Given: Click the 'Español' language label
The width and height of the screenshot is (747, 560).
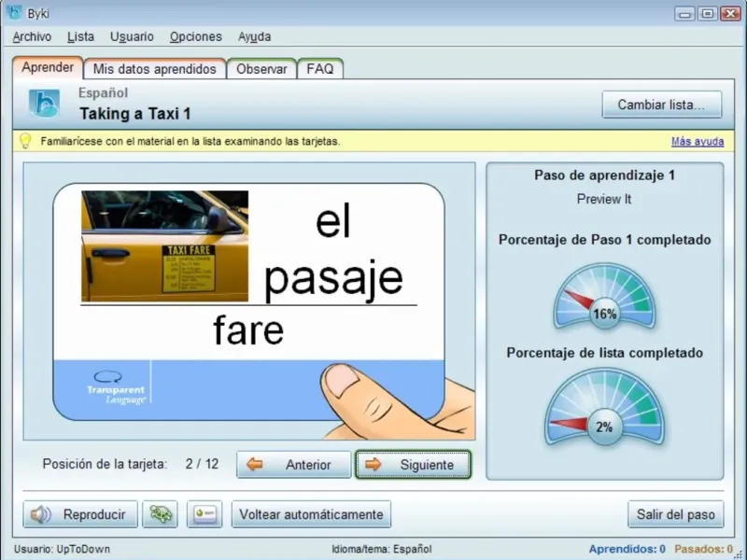Looking at the screenshot, I should click(104, 92).
